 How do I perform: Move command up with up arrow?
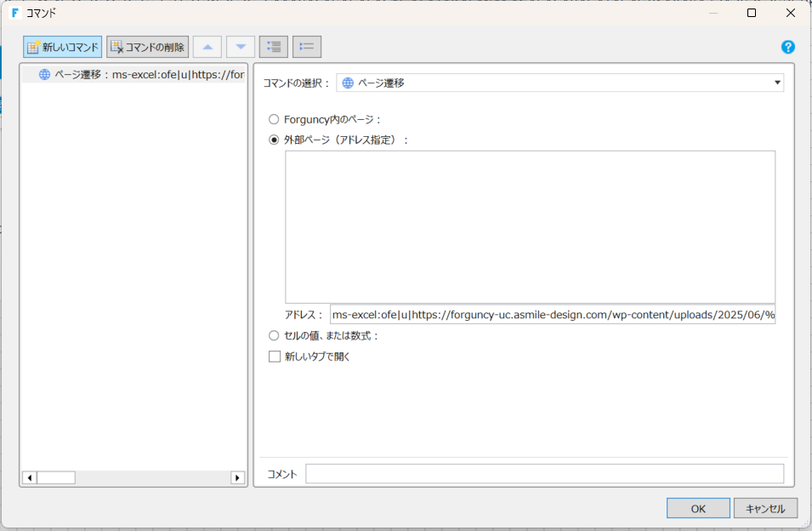pos(207,47)
